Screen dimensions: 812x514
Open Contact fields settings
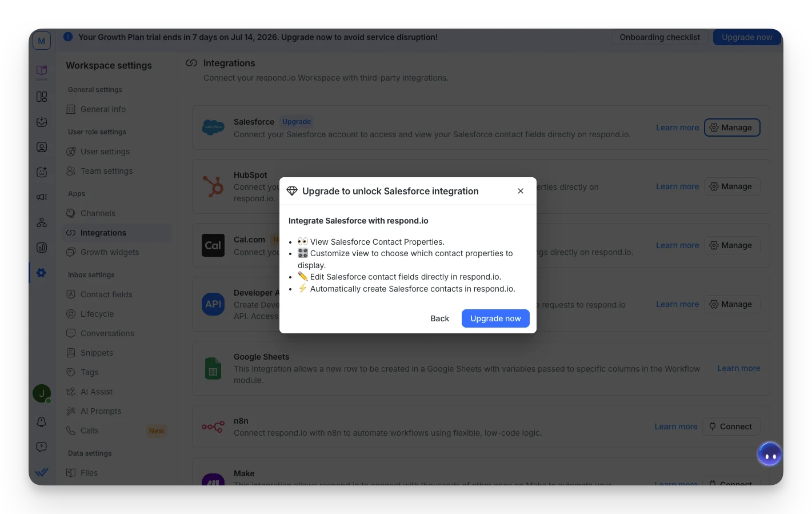pyautogui.click(x=116, y=294)
